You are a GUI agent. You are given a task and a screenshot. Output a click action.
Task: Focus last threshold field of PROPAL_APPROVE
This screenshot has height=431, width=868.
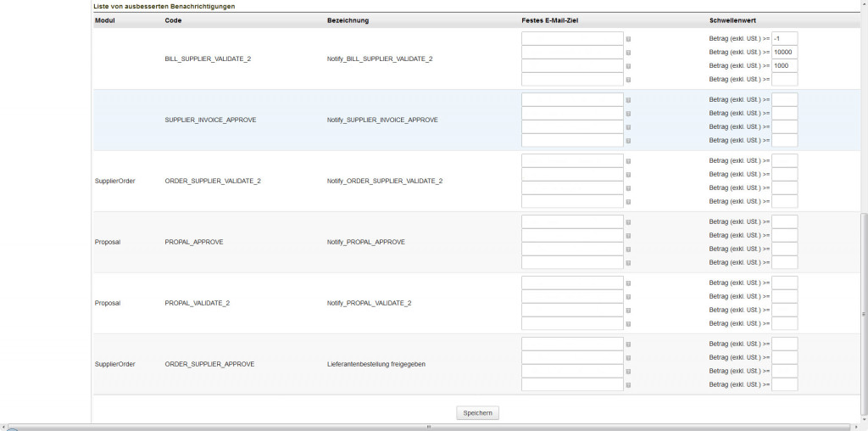click(784, 263)
